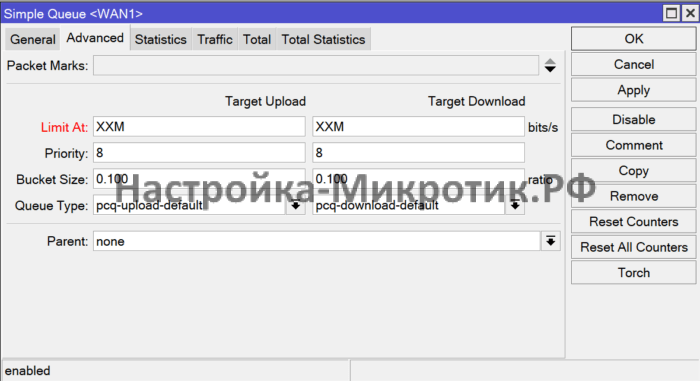Click the Parent field showing none
Viewport: 700px width, 381px height.
(317, 241)
